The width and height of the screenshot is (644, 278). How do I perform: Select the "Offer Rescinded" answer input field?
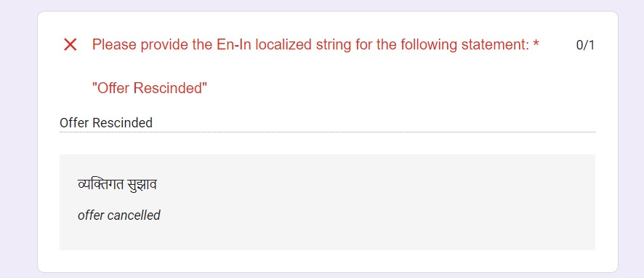pos(327,122)
